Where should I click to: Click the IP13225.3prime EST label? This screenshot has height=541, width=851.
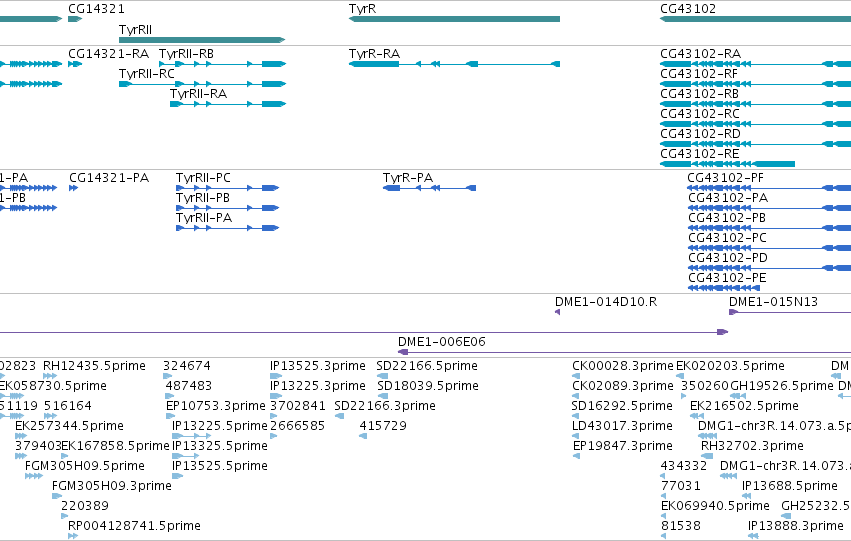[x=317, y=386]
